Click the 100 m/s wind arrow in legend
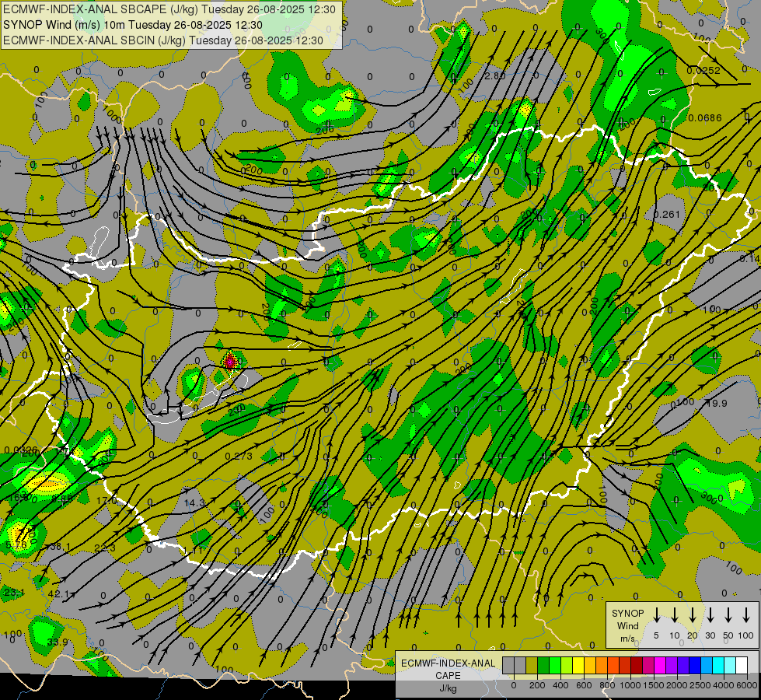This screenshot has width=761, height=700. tap(746, 615)
